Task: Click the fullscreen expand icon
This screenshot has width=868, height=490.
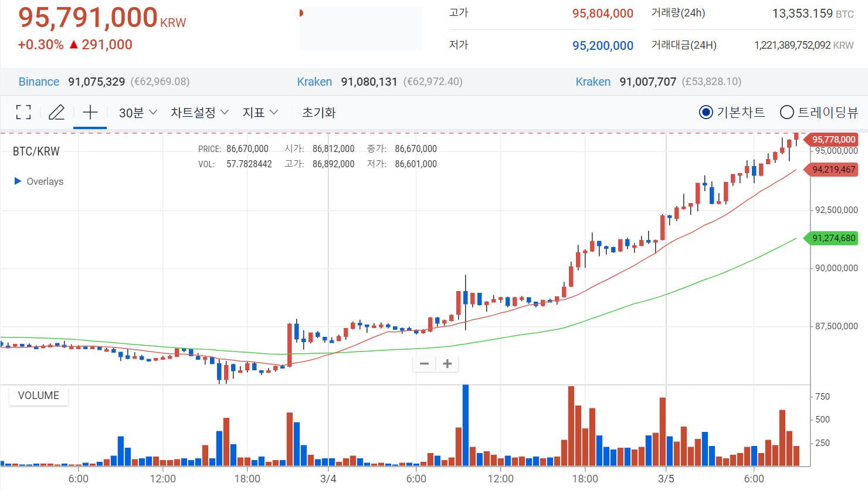Action: (23, 112)
